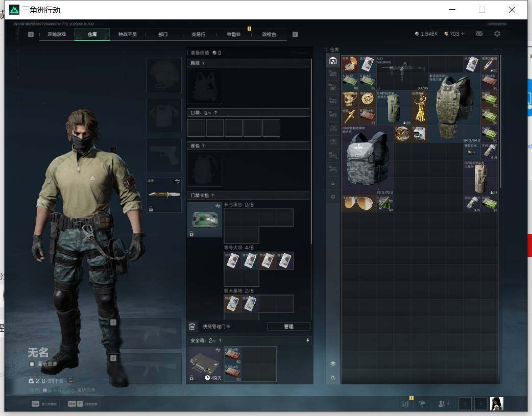Select the empty body armor slot
This screenshot has width=532, height=416.
(x=164, y=115)
